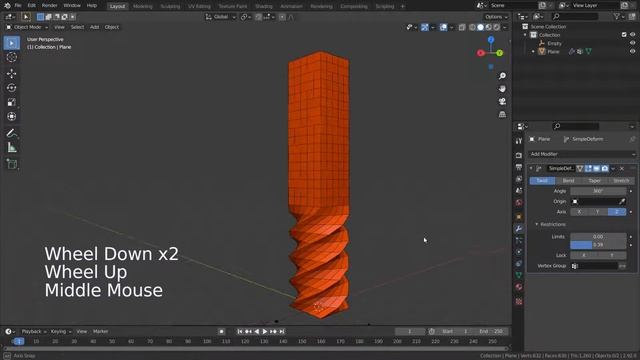Collapse the SimpleDeform modifier panel
640x360 pixels.
[531, 169]
